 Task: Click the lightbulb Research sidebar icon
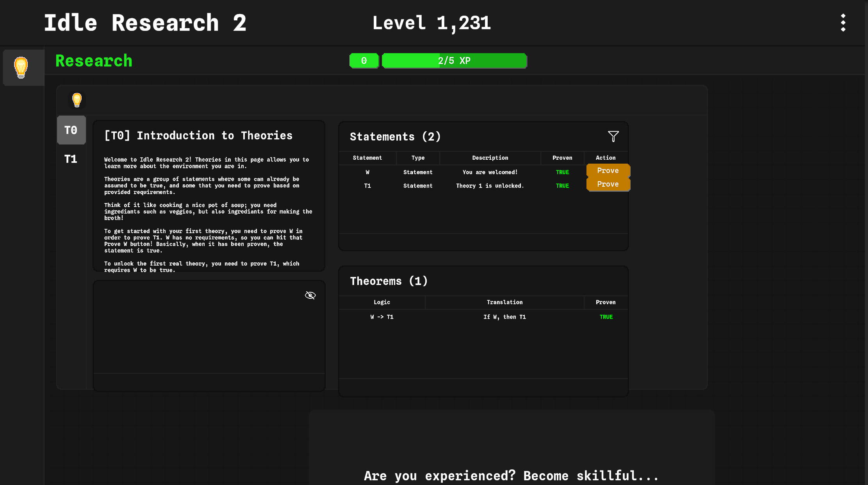(21, 67)
